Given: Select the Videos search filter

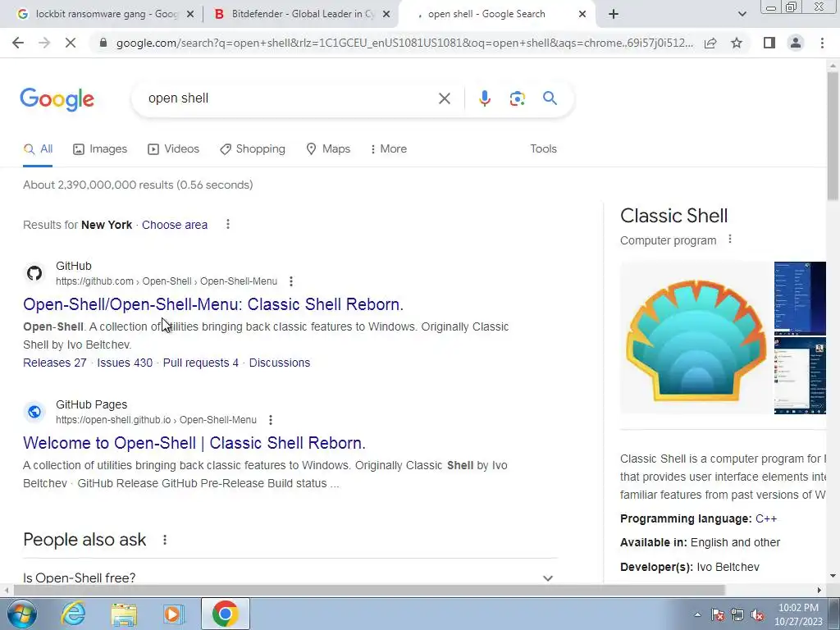Looking at the screenshot, I should 174,149.
